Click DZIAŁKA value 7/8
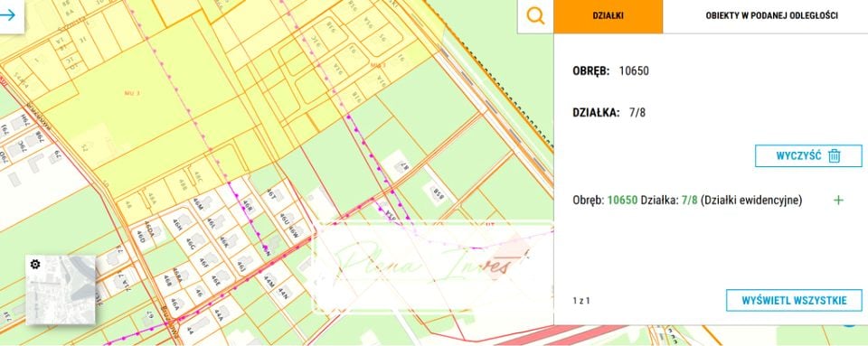868x346 pixels. (637, 113)
